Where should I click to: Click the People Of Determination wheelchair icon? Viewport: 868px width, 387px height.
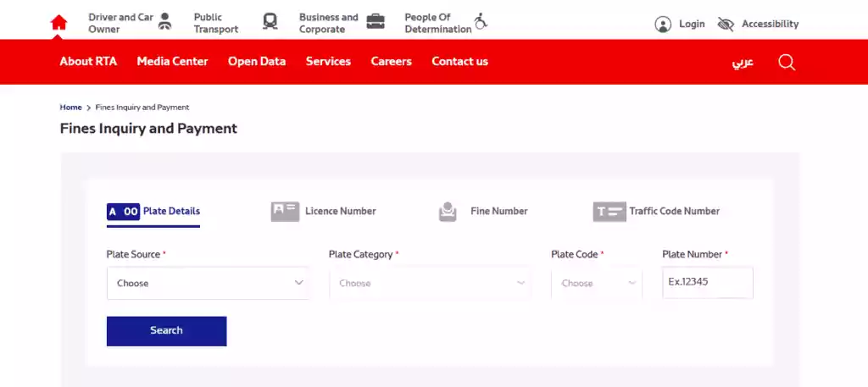tap(481, 23)
